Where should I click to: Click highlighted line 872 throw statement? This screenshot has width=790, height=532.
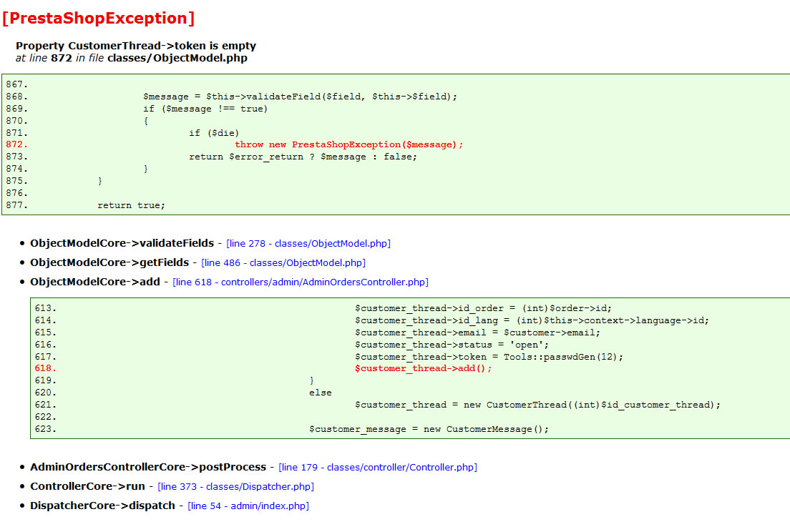(348, 145)
